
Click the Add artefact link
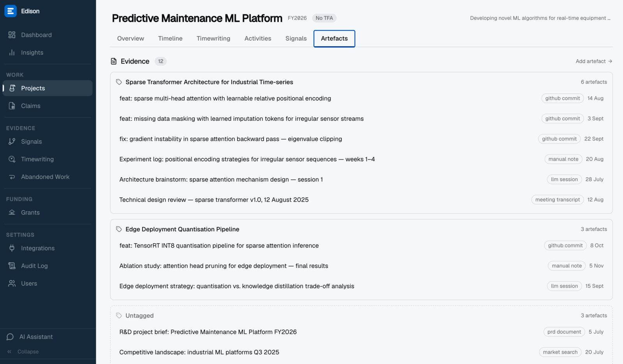(x=594, y=62)
